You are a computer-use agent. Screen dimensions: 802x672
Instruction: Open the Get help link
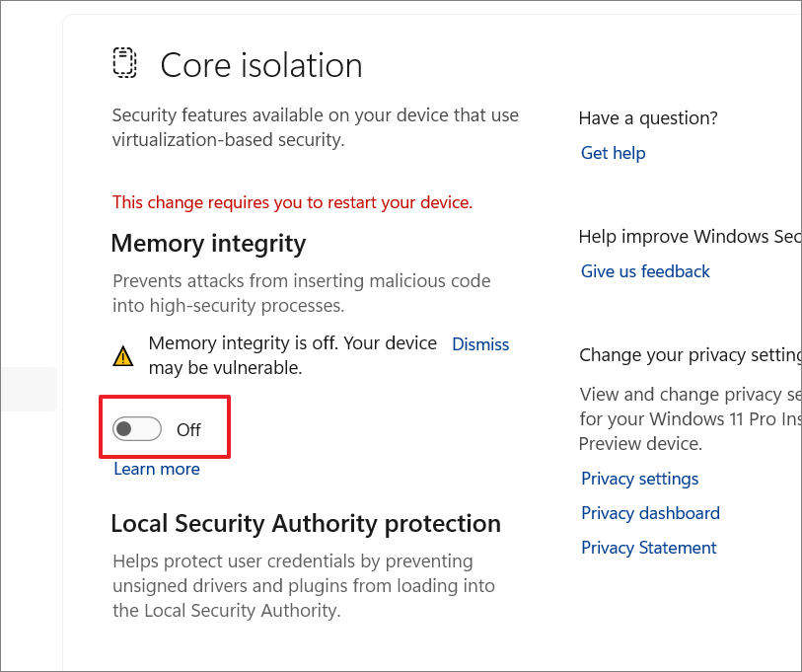point(613,153)
